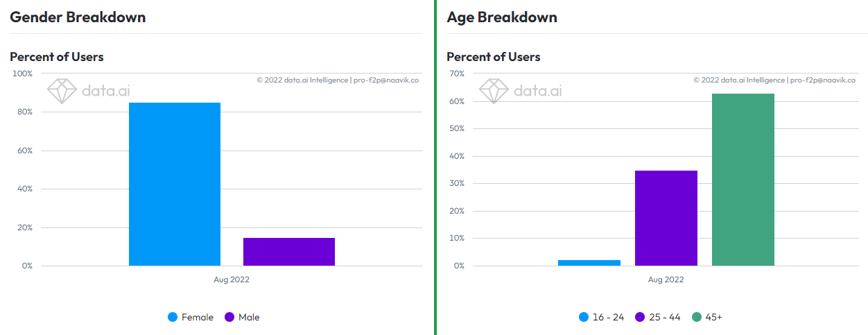Click the Gender Breakdown heading
The width and height of the screenshot is (868, 335).
pyautogui.click(x=78, y=17)
